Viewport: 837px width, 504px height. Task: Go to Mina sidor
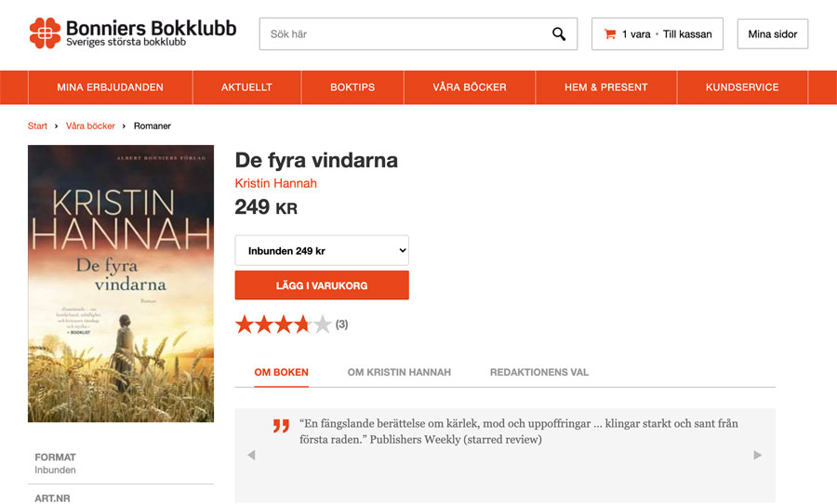point(773,34)
